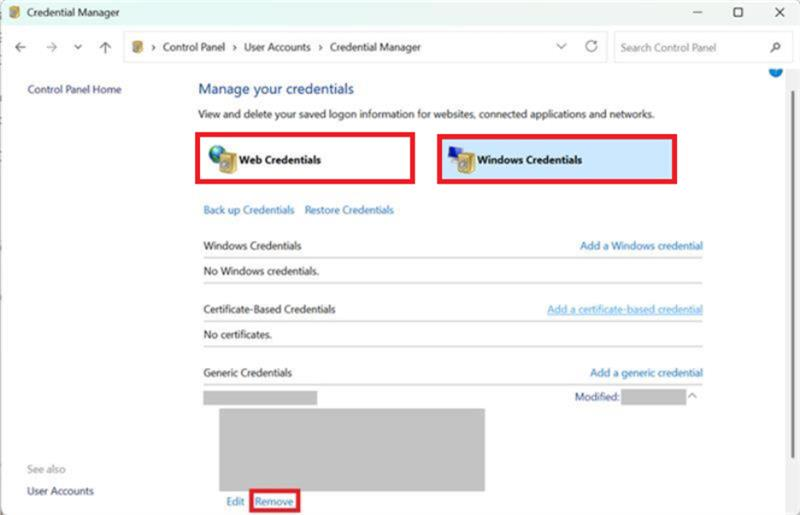The height and width of the screenshot is (515, 800).
Task: Open User Accounts under See also
Action: (60, 491)
